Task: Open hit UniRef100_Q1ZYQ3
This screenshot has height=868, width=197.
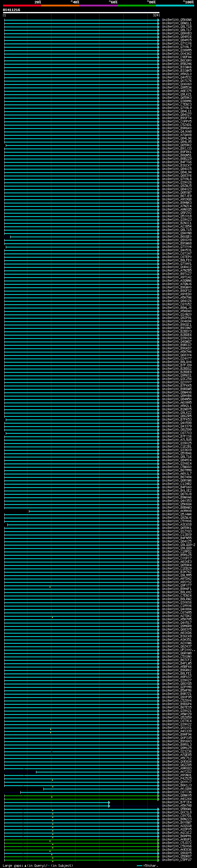Action: [x=176, y=531]
